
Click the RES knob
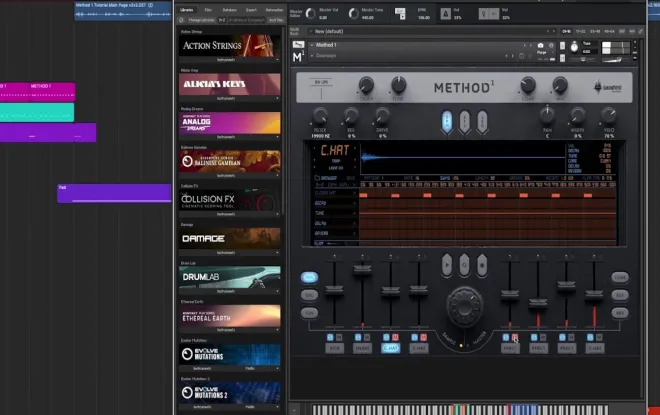(351, 115)
